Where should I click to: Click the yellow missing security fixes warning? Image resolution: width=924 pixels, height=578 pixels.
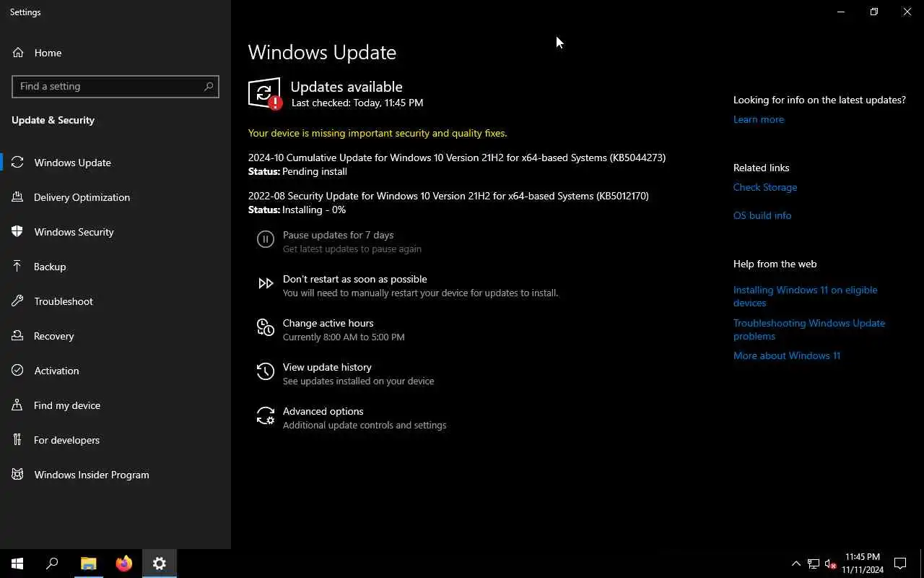pos(378,133)
